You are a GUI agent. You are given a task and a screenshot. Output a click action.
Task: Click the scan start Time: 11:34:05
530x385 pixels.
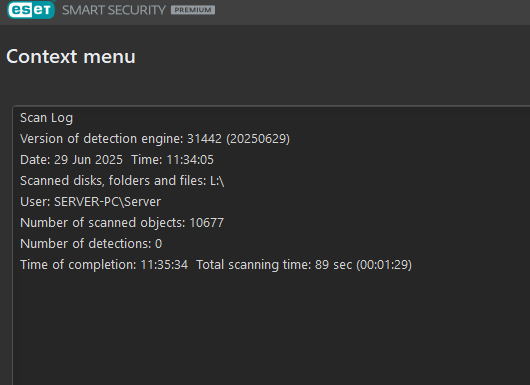click(172, 160)
